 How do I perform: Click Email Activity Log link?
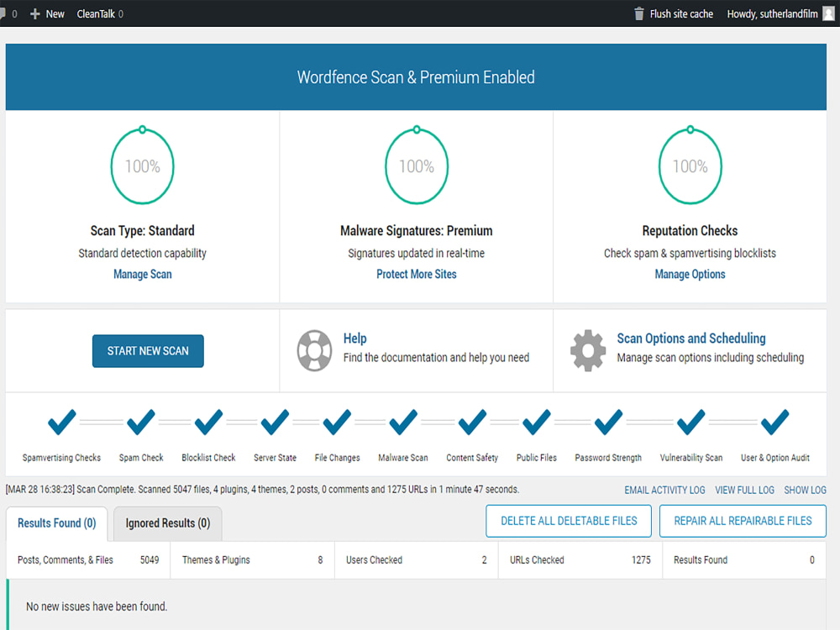click(x=664, y=491)
